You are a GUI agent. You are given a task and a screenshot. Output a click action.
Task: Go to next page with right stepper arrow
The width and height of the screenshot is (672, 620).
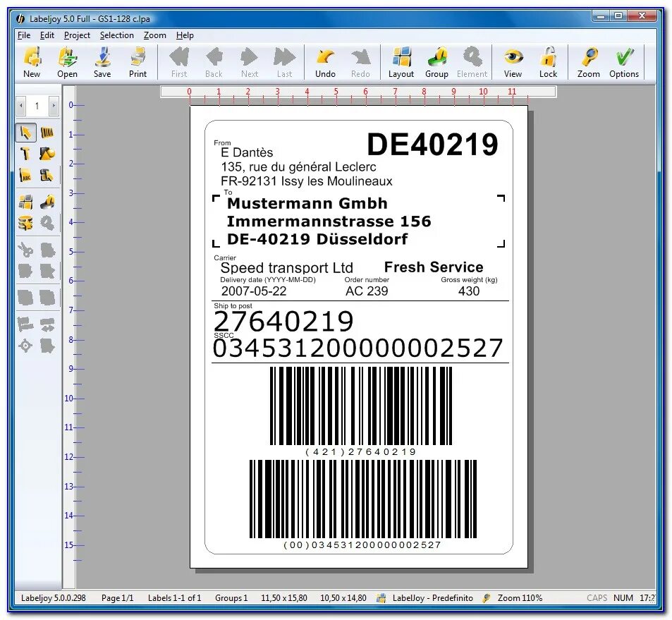tap(54, 106)
